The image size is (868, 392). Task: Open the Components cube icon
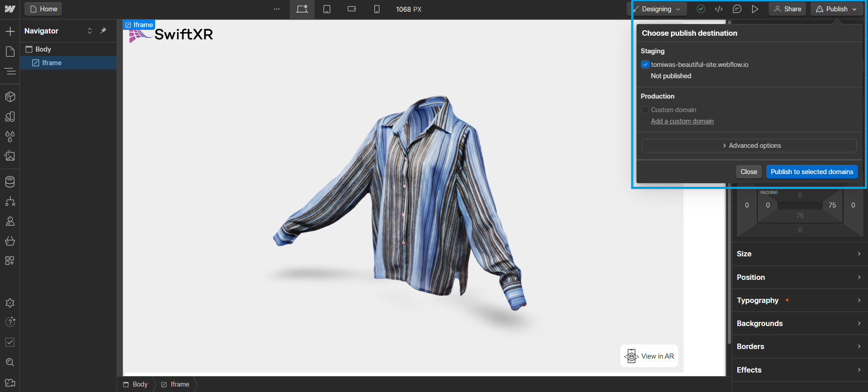pyautogui.click(x=10, y=97)
